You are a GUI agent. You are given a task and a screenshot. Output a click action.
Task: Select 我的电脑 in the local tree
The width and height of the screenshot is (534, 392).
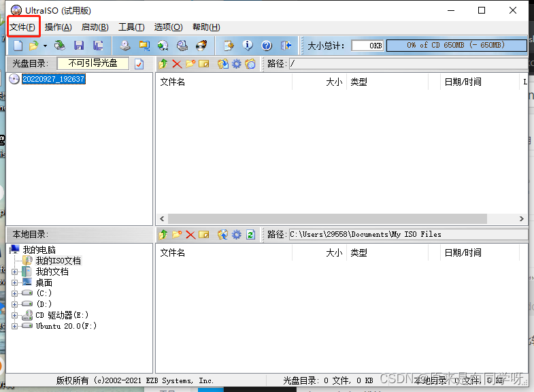tap(39, 250)
